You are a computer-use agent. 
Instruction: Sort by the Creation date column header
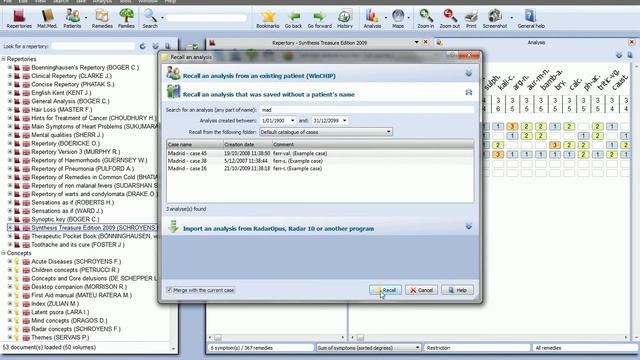click(247, 144)
